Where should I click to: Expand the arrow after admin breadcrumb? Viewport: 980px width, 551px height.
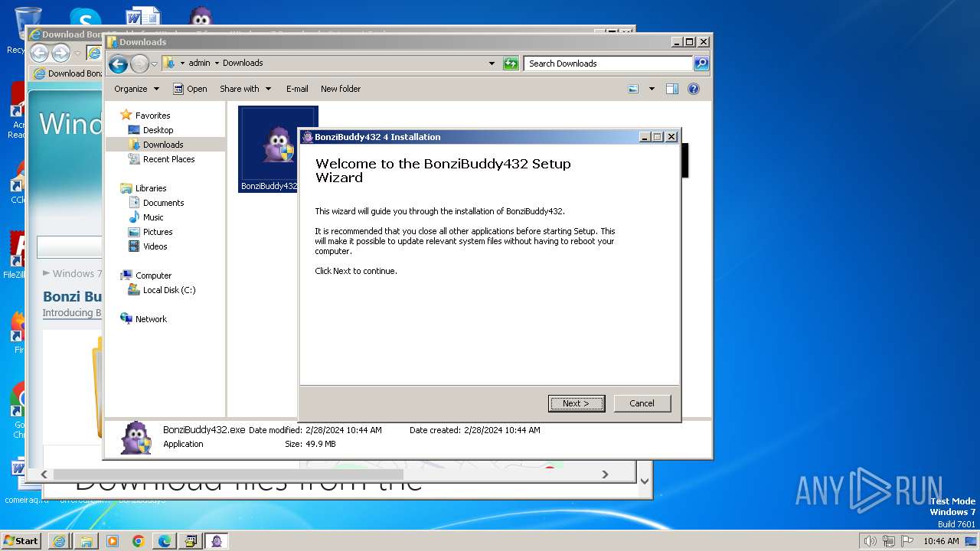coord(217,64)
